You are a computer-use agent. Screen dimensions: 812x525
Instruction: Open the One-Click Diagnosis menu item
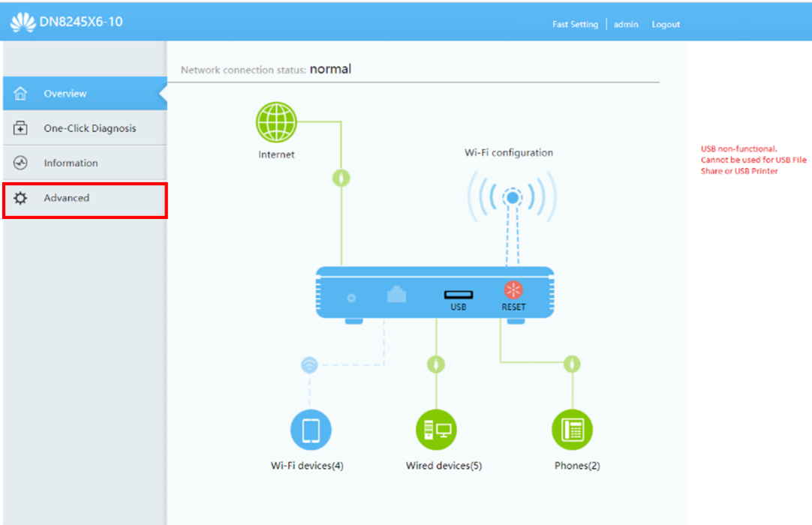click(x=90, y=128)
